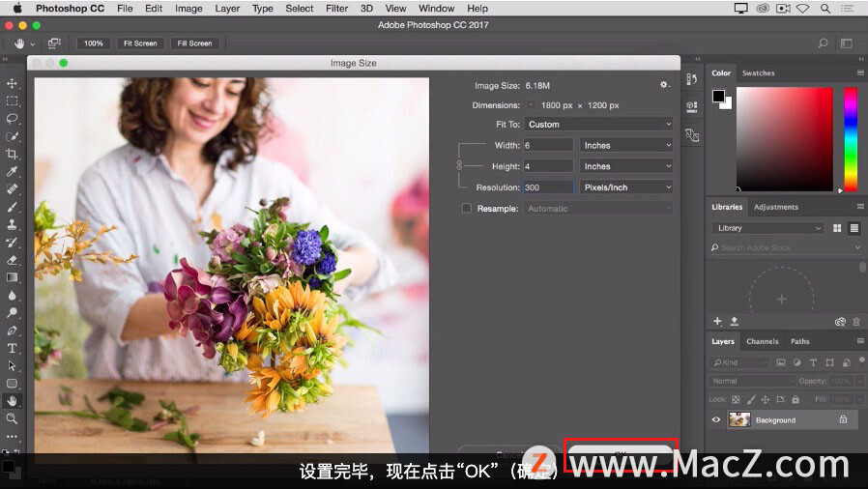Open macOS Spotlight search icon
This screenshot has height=489, width=868.
pyautogui.click(x=825, y=9)
